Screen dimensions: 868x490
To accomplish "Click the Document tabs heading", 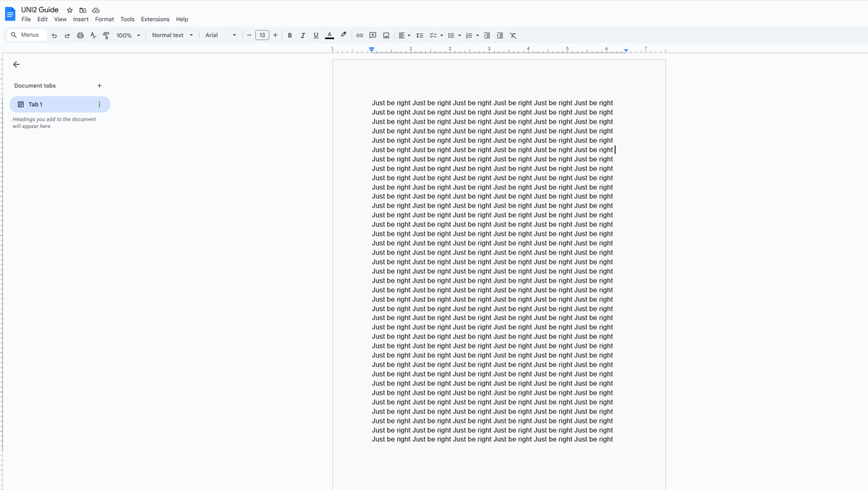I will (x=35, y=85).
